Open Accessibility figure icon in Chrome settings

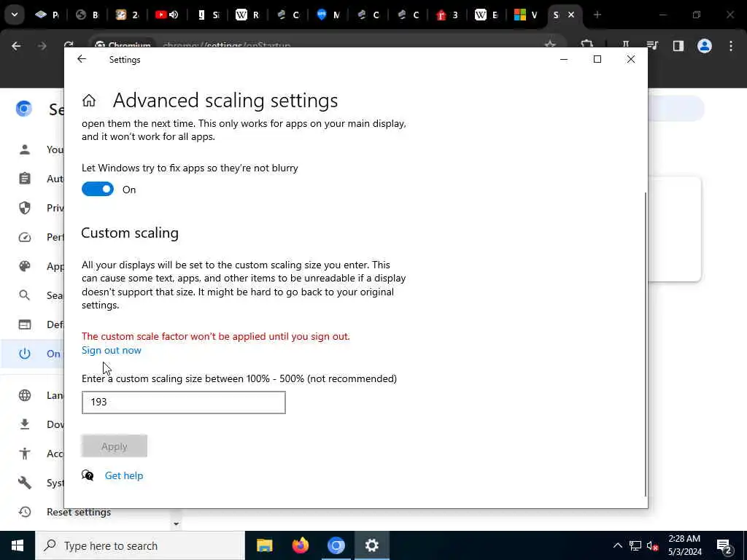(25, 454)
